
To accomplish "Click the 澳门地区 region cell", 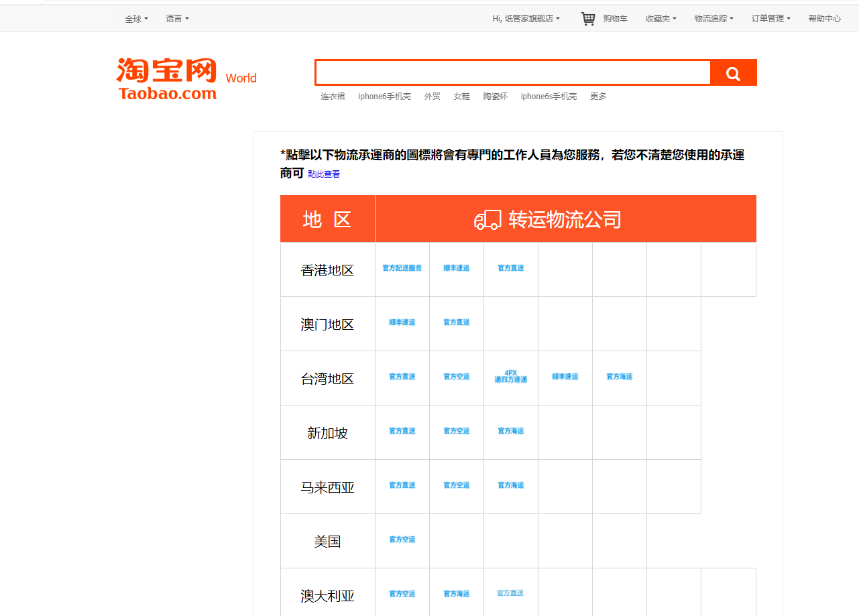I will click(328, 324).
